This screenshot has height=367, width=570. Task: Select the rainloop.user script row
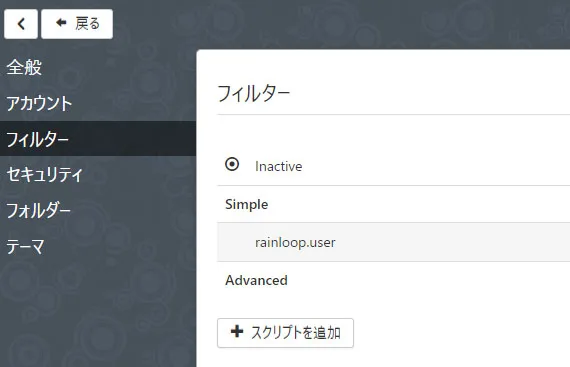coord(393,242)
